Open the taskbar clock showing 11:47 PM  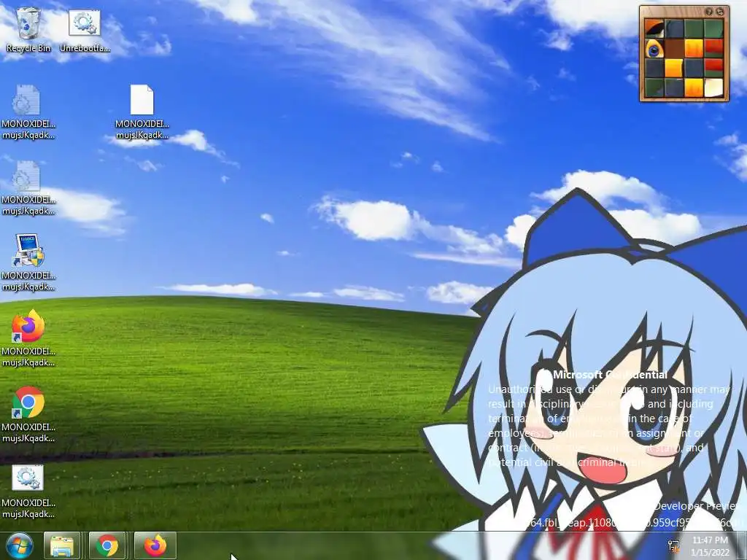tap(711, 546)
